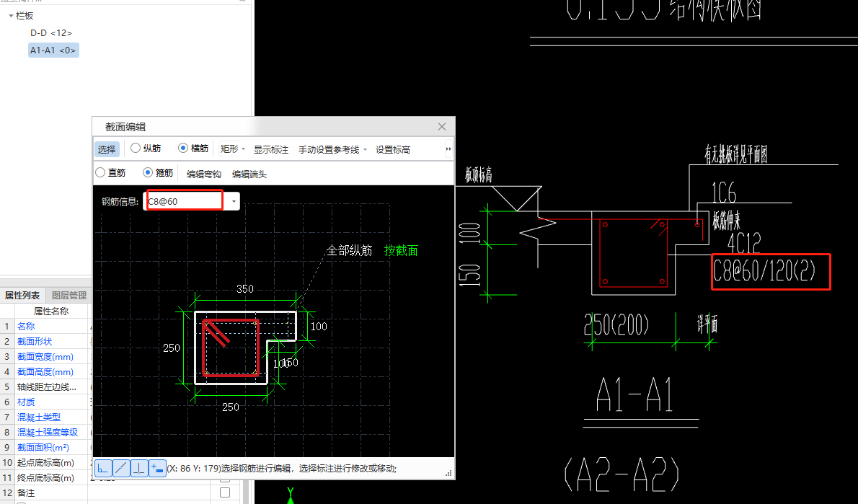Select the 横筋 radio button
This screenshot has width=858, height=504.
[x=183, y=148]
